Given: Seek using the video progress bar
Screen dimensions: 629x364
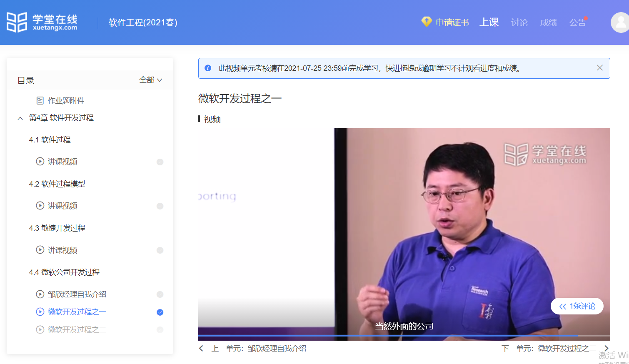Looking at the screenshot, I should [x=404, y=335].
